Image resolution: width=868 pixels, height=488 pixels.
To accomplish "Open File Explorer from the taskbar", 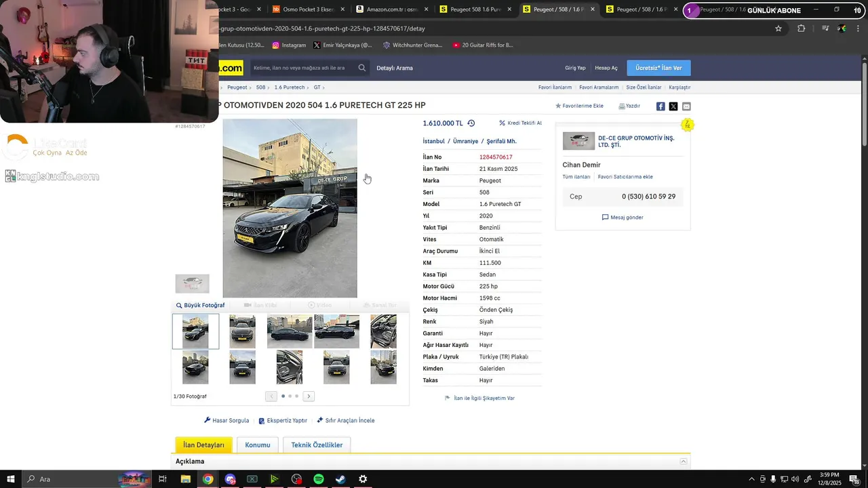I will pos(185,479).
